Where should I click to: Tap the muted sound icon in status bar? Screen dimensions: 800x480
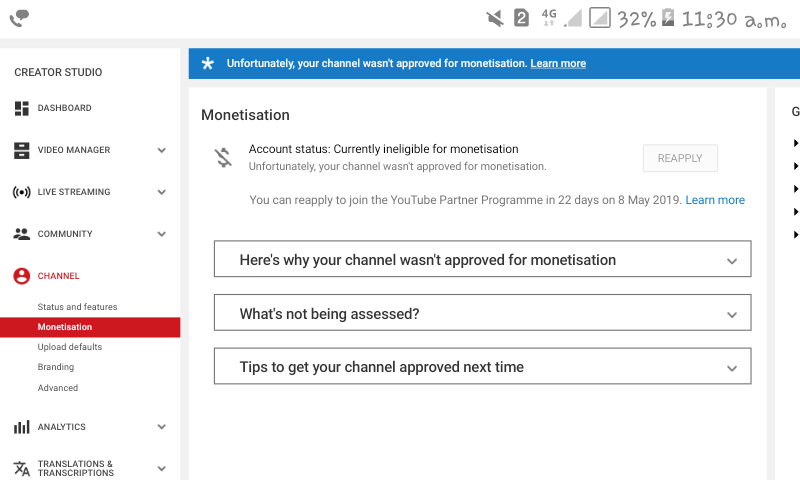pyautogui.click(x=494, y=19)
